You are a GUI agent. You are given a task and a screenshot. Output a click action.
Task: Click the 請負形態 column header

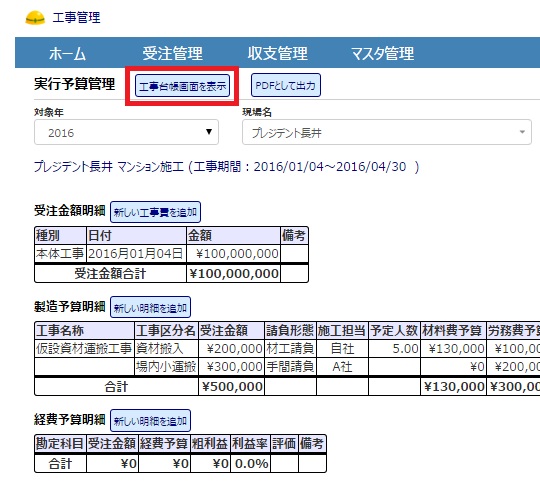click(x=290, y=331)
